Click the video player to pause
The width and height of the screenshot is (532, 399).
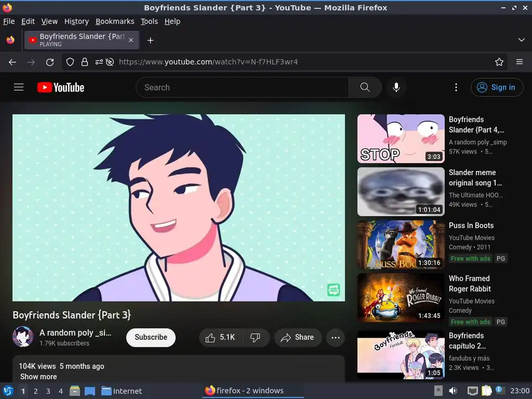[179, 208]
